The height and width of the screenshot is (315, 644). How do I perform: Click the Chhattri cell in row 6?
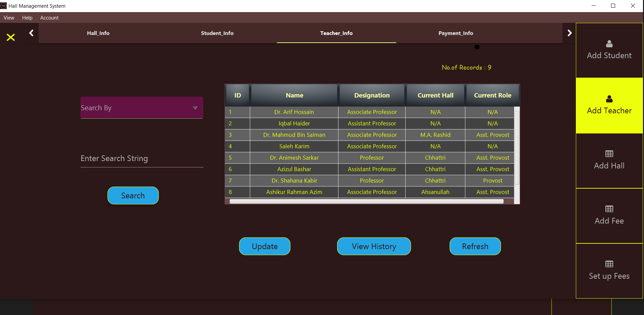coord(435,169)
